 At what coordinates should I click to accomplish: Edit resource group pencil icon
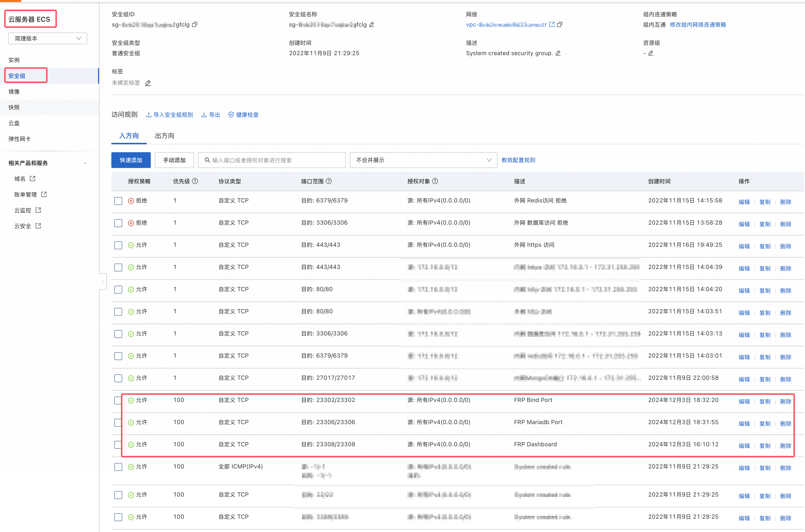651,53
